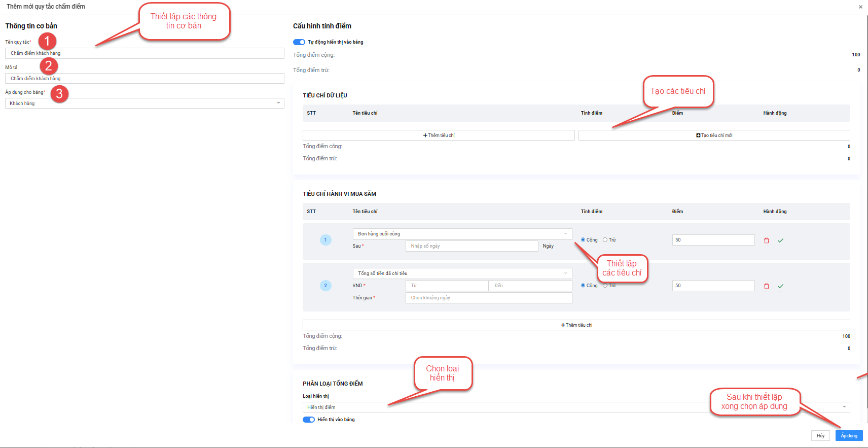Focus the VND 'Đến' amount field
The height and width of the screenshot is (448, 868).
click(x=530, y=286)
